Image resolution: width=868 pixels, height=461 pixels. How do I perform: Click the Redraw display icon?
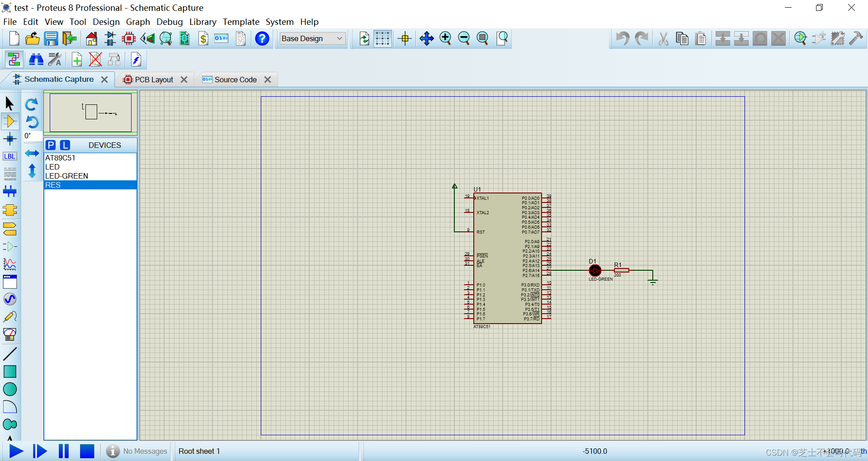(x=364, y=38)
